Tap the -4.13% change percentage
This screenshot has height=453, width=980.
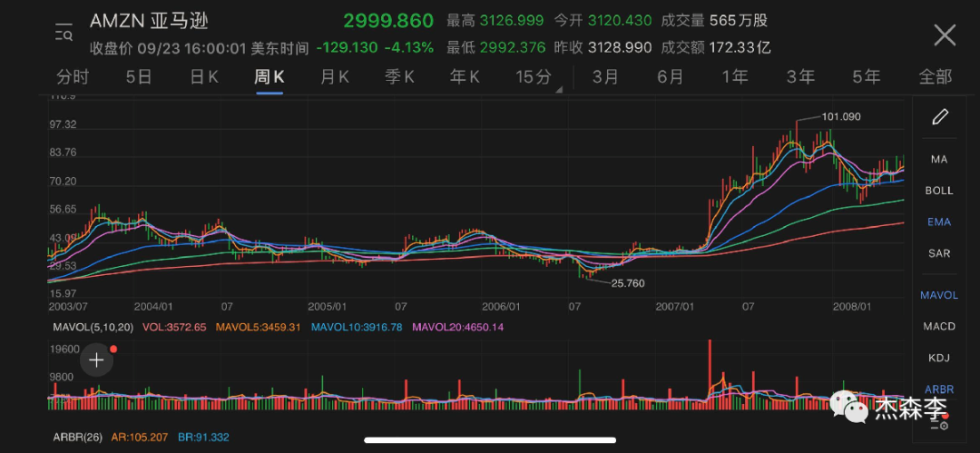click(x=408, y=47)
